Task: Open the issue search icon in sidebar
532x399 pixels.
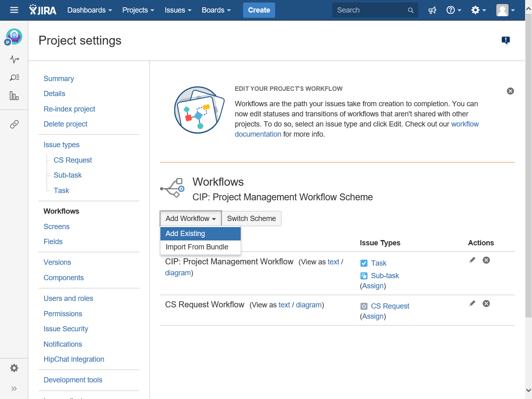Action: coord(14,77)
